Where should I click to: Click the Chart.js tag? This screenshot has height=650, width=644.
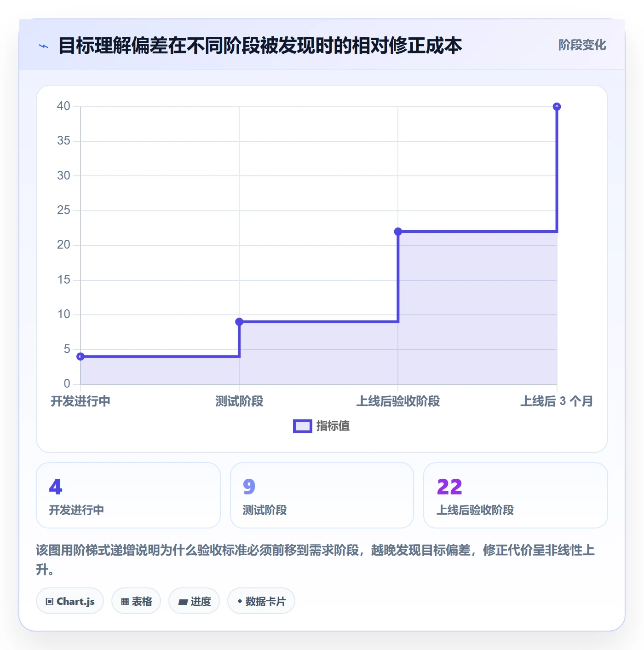70,601
